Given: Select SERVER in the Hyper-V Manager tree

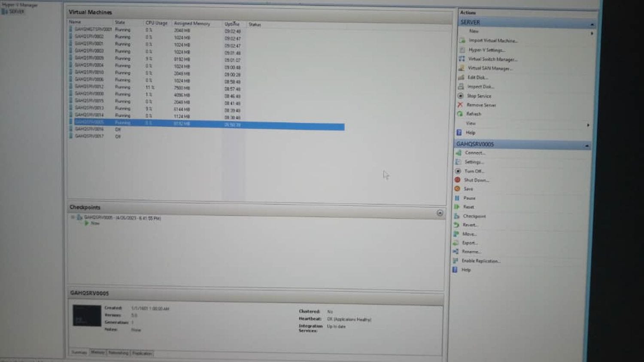Looking at the screenshot, I should [16, 12].
